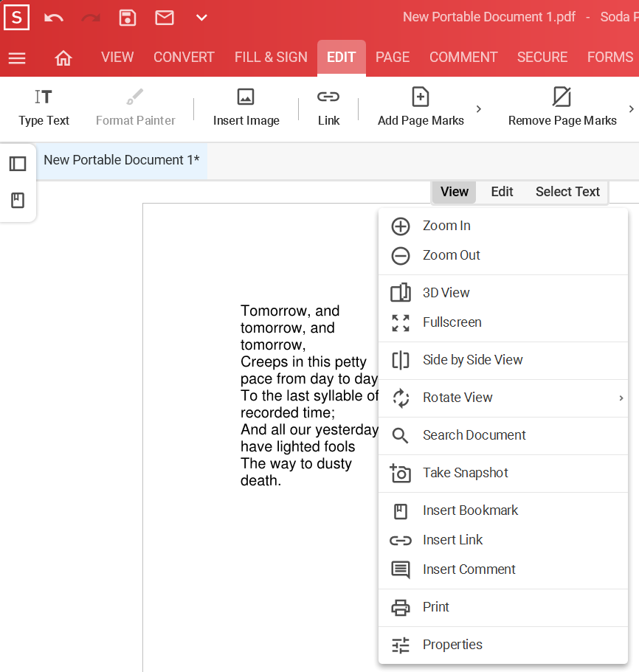639x672 pixels.
Task: Switch to the CONVERT ribbon tab
Action: coord(184,58)
